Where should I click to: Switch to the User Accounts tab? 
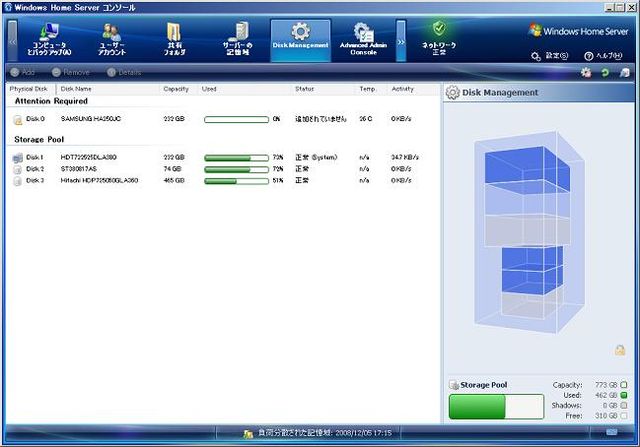(x=112, y=39)
